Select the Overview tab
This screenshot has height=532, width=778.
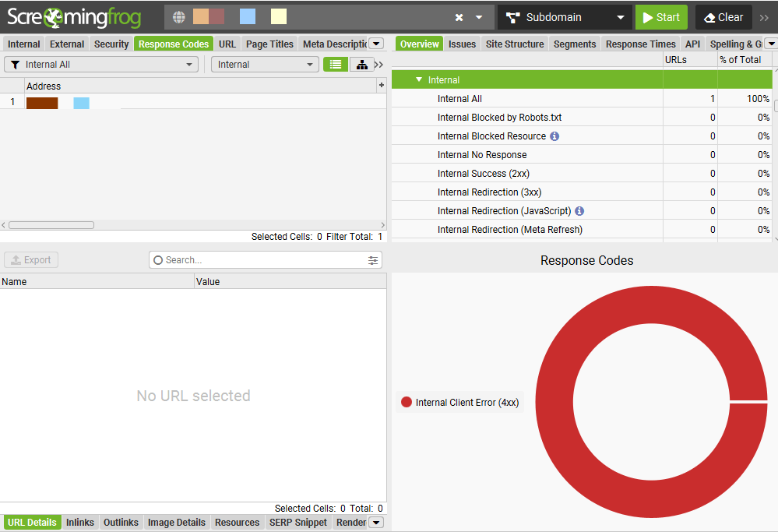click(x=419, y=44)
